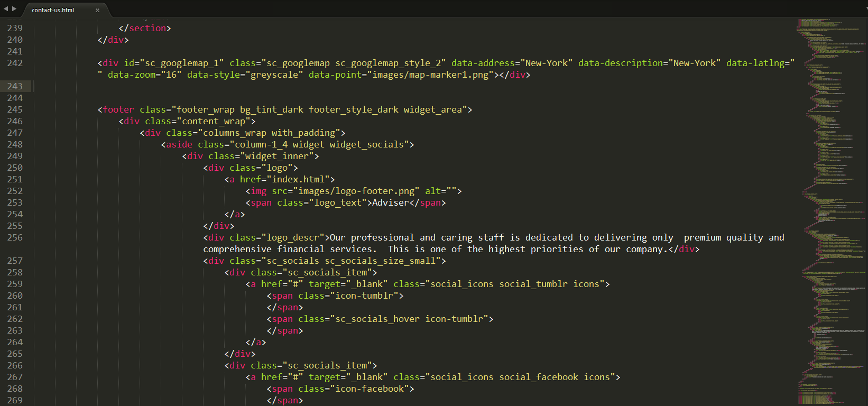The width and height of the screenshot is (868, 406).
Task: Click line number 239 in gutter
Action: [15, 28]
